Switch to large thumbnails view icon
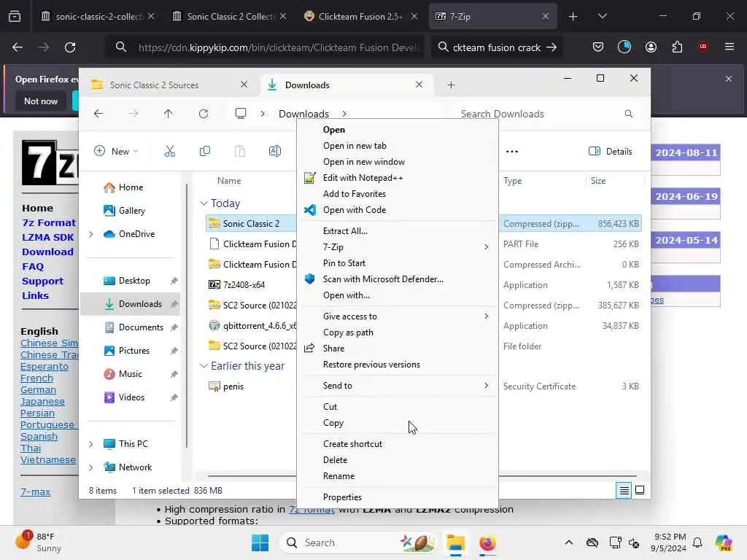This screenshot has height=560, width=747. (x=640, y=490)
